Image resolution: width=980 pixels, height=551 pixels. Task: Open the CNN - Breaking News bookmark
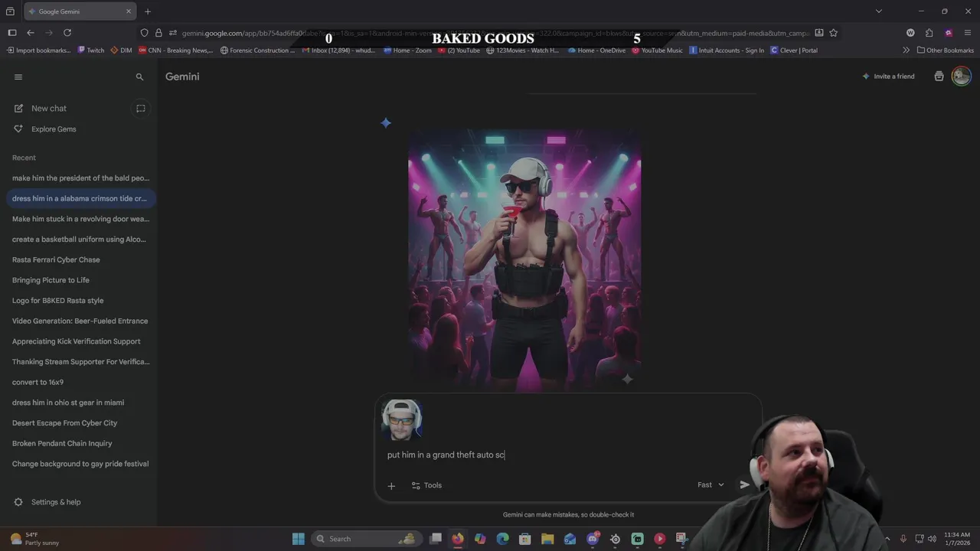175,51
